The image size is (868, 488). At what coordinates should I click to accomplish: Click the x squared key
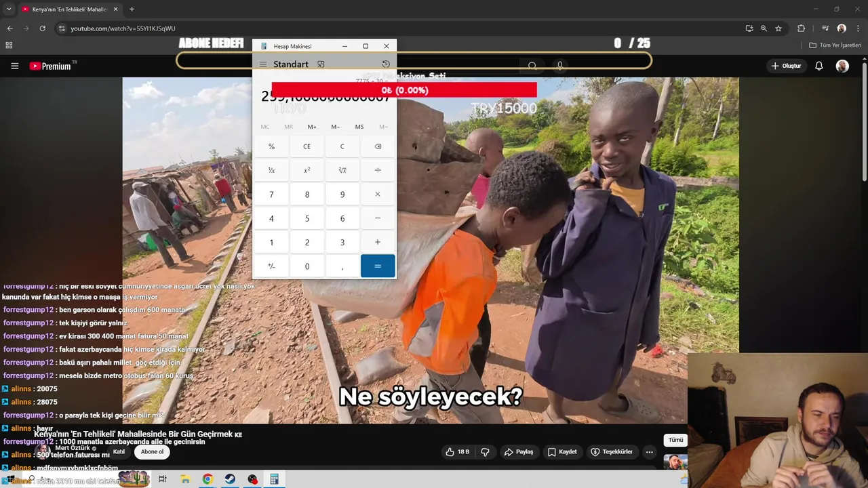[307, 170]
